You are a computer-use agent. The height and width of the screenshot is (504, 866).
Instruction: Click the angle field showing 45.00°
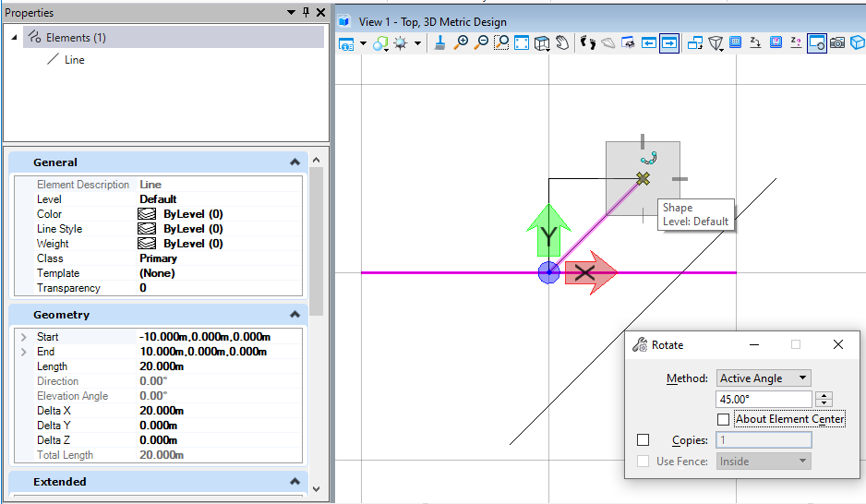pos(764,399)
